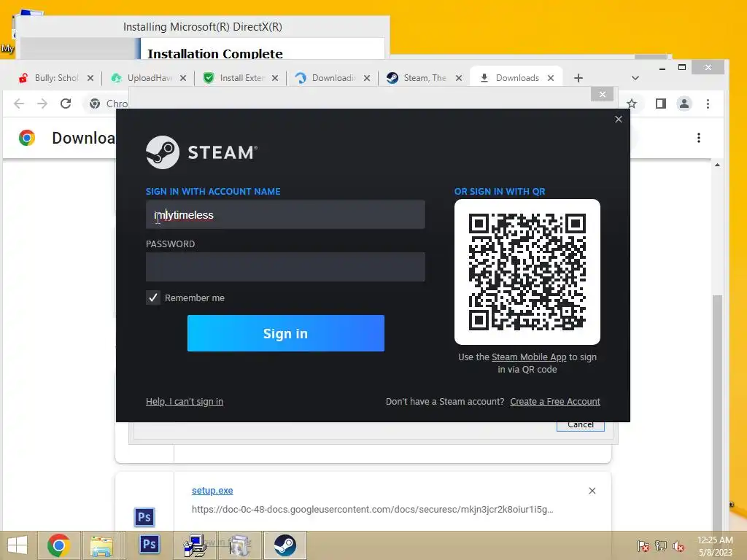Click the QR code image
Viewport: 747px width, 560px height.
[x=527, y=272]
